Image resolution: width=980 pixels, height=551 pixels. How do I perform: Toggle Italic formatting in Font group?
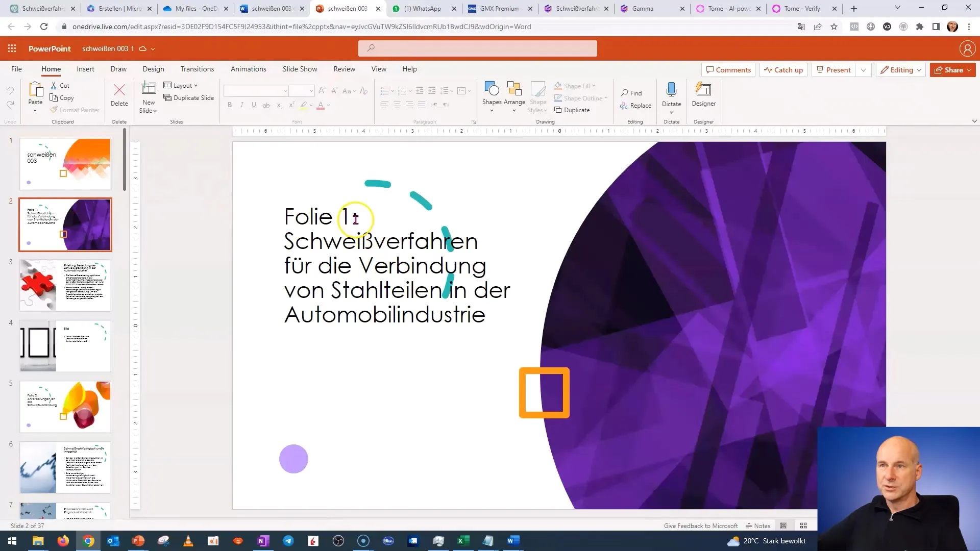pyautogui.click(x=242, y=106)
